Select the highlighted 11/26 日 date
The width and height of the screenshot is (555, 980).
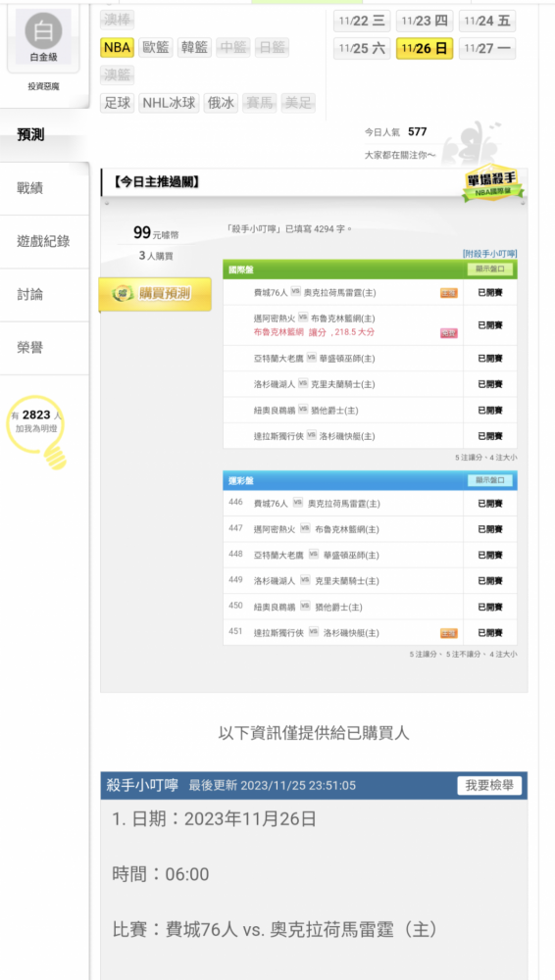point(425,48)
